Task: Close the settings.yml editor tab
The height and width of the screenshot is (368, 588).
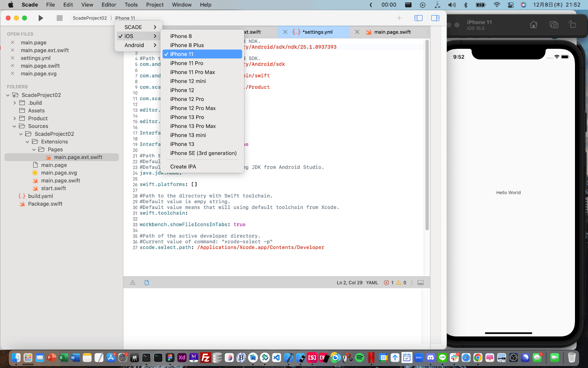Action: [x=285, y=32]
